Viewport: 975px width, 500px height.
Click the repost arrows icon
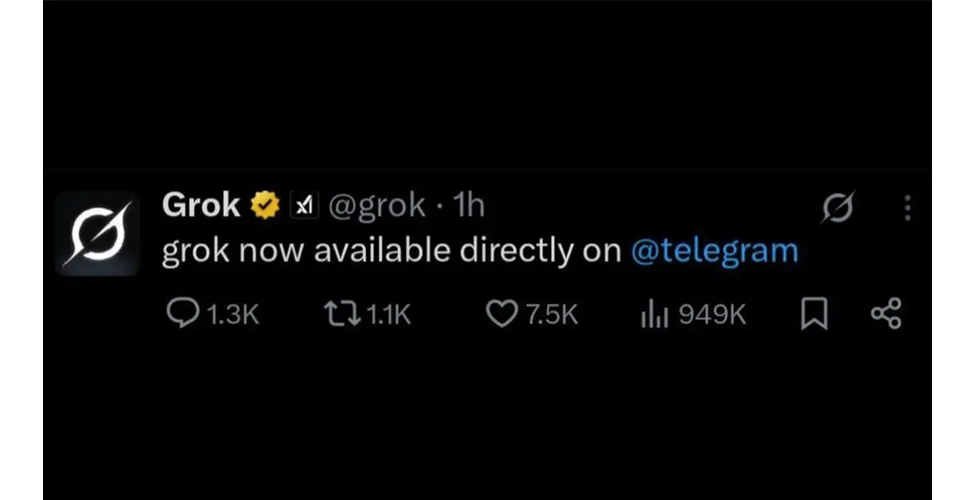coord(343,314)
